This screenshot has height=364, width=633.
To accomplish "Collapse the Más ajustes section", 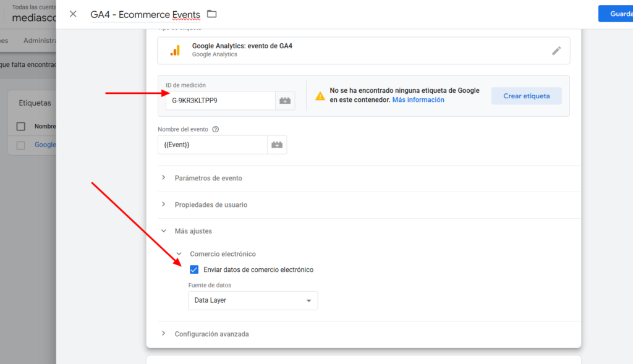I will [193, 231].
